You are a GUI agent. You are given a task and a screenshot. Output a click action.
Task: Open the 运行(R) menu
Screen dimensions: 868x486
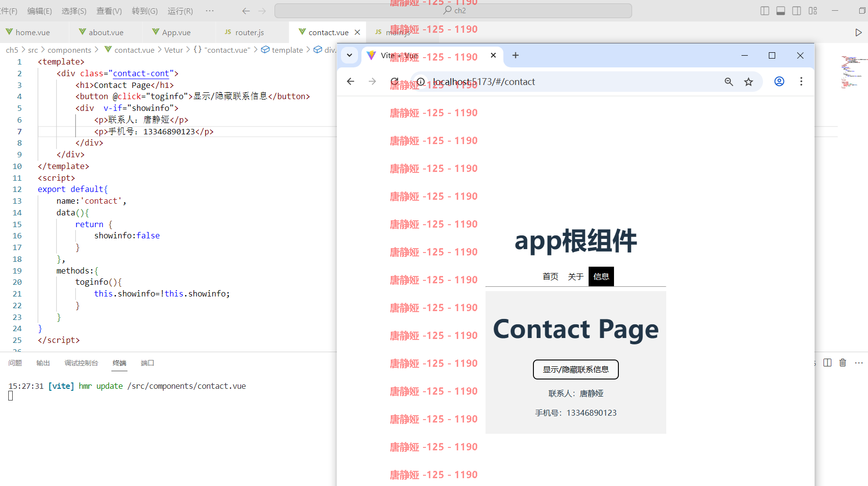[x=180, y=11]
